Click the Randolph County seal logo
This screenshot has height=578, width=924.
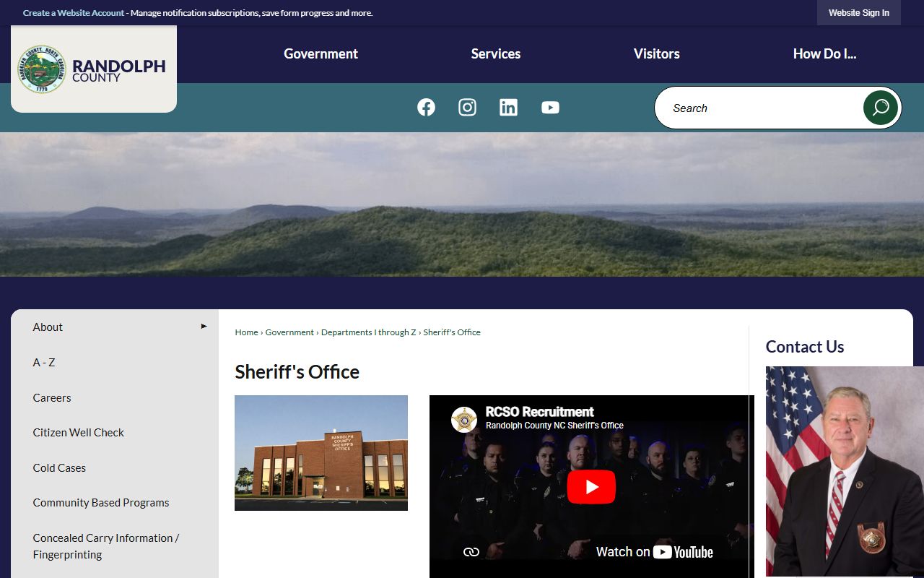[x=42, y=69]
